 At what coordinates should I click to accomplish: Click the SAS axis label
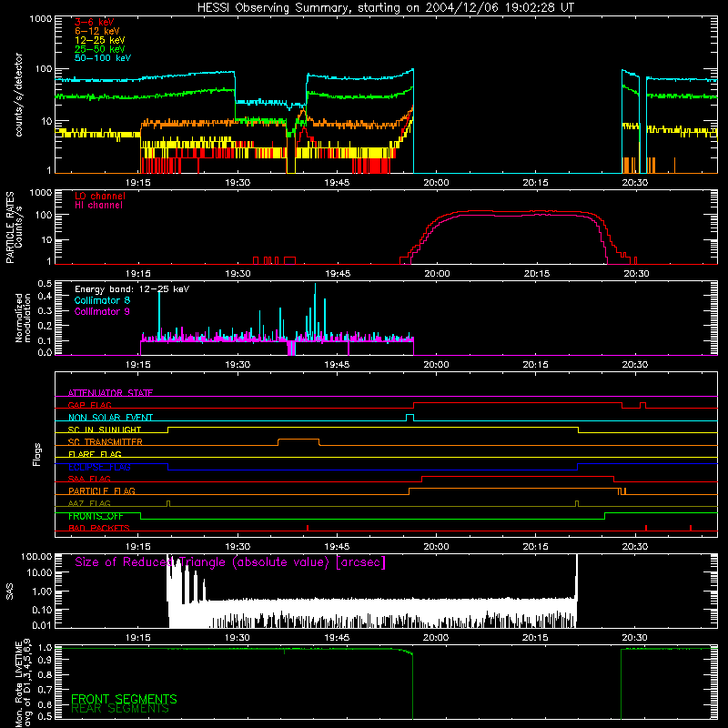(x=9, y=591)
